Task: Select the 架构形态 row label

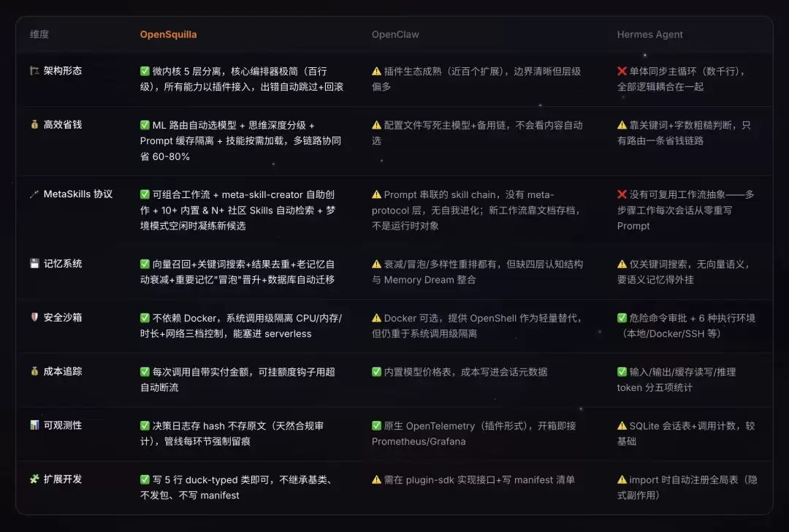Action: (62, 71)
